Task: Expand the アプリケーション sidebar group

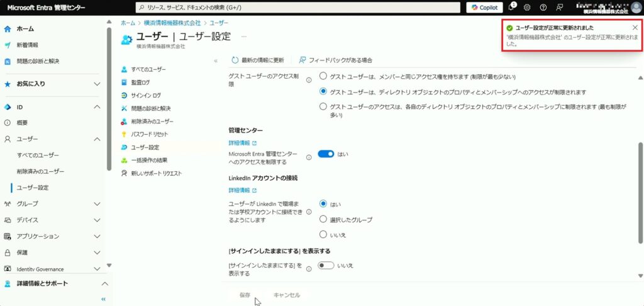Action: (97, 237)
